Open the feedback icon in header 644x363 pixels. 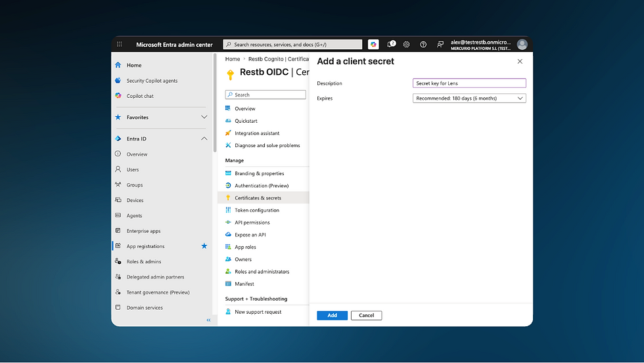[x=440, y=44]
